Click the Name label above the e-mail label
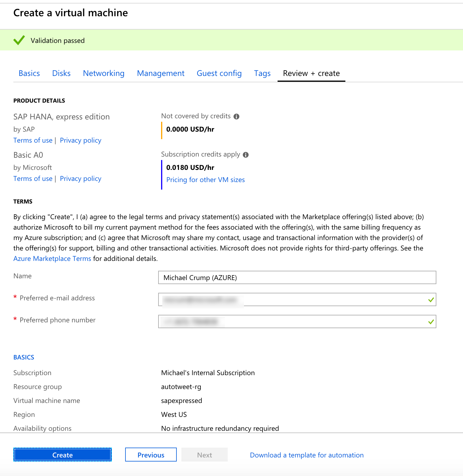463x476 pixels. (23, 276)
